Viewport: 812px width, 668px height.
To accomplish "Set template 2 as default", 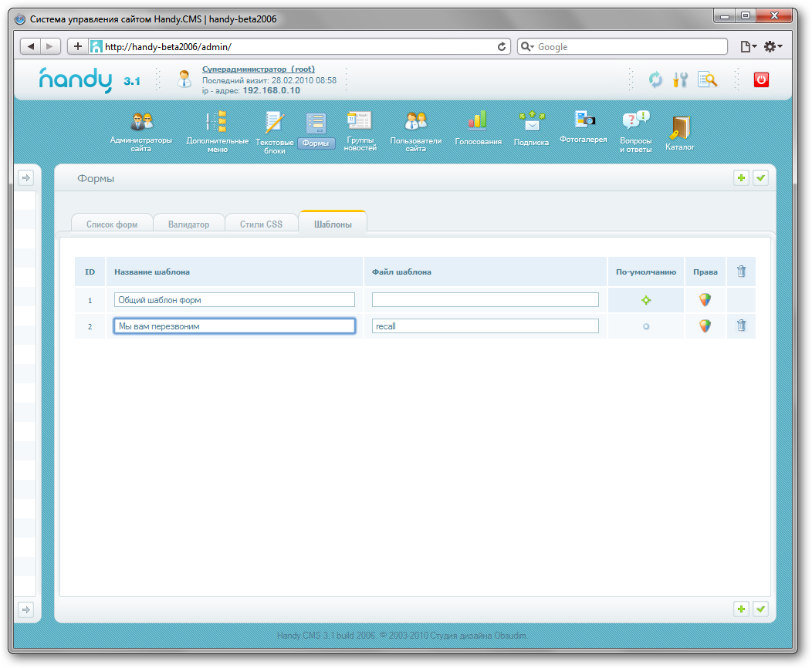I will click(x=646, y=326).
